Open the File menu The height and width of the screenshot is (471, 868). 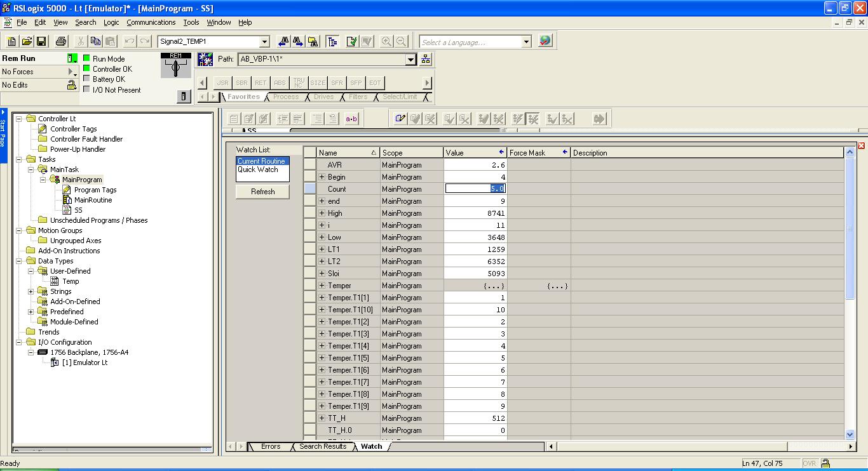[x=22, y=22]
